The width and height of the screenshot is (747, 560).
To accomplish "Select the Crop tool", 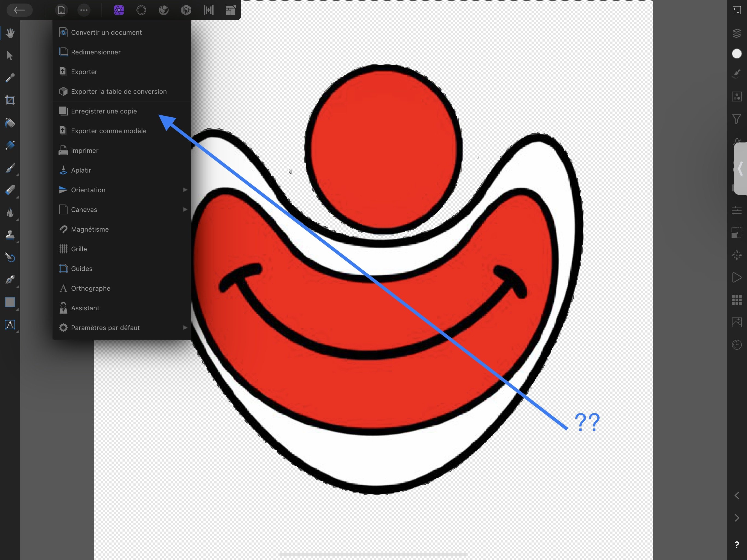I will pos(10,100).
